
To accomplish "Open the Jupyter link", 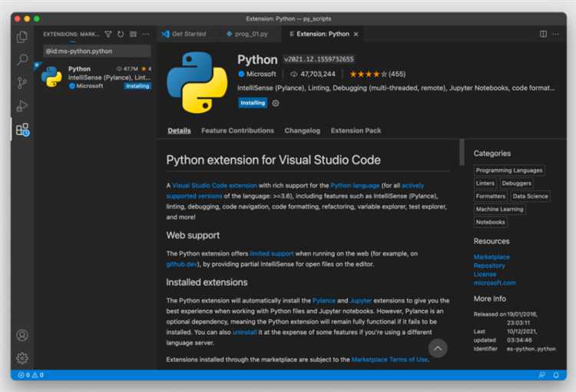I will click(x=361, y=301).
